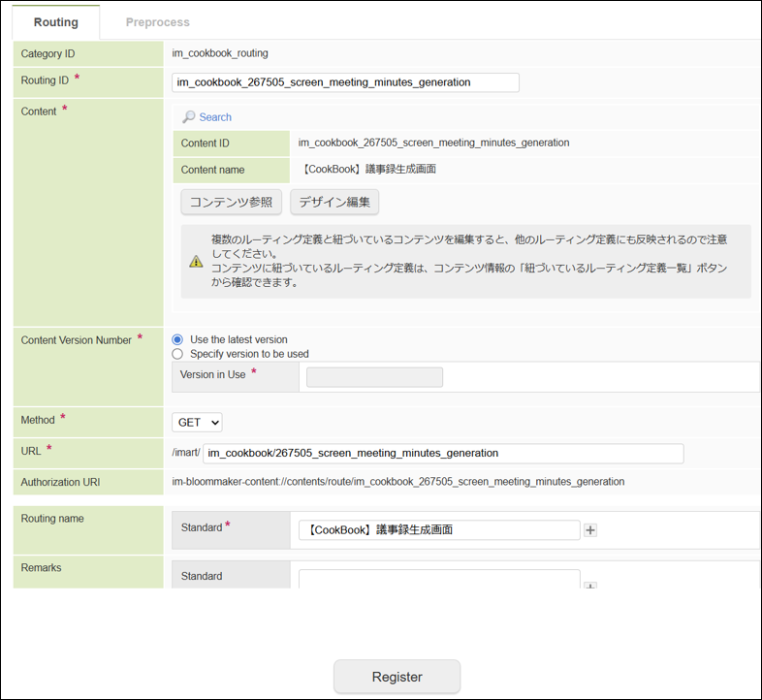Screen dimensions: 762x700
Task: Focus the Routing ID text field
Action: [x=345, y=82]
